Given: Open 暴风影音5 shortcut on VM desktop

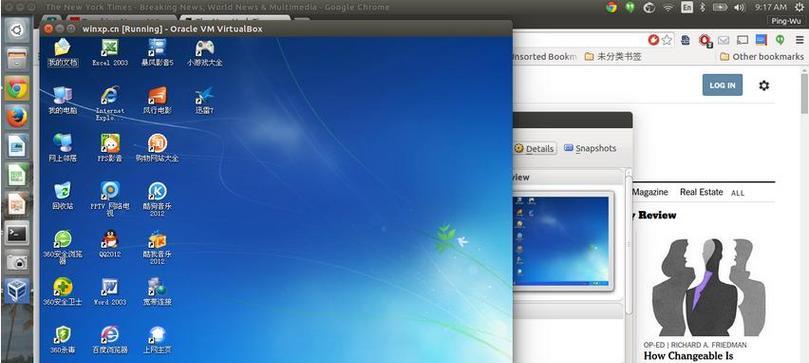Looking at the screenshot, I should pyautogui.click(x=157, y=53).
